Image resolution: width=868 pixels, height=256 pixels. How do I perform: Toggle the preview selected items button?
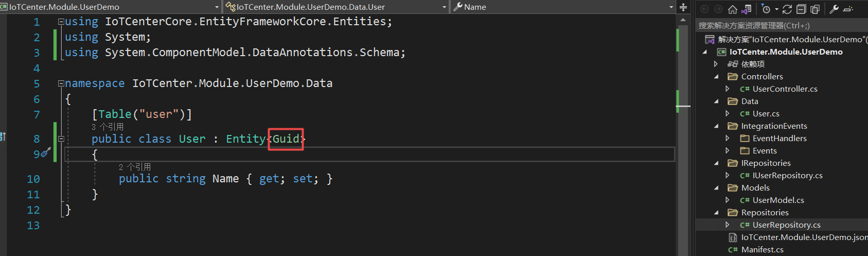coord(848,9)
